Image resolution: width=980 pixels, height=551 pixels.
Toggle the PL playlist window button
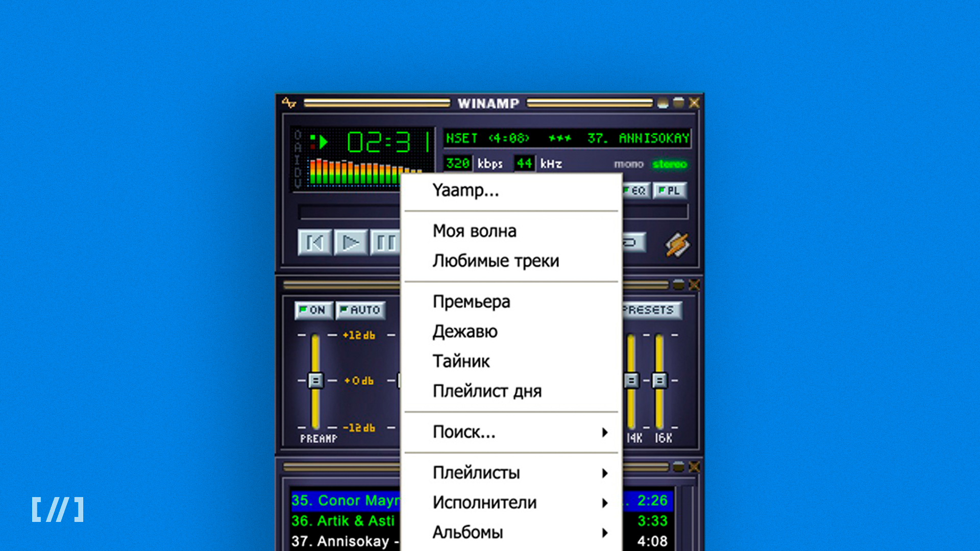click(670, 191)
